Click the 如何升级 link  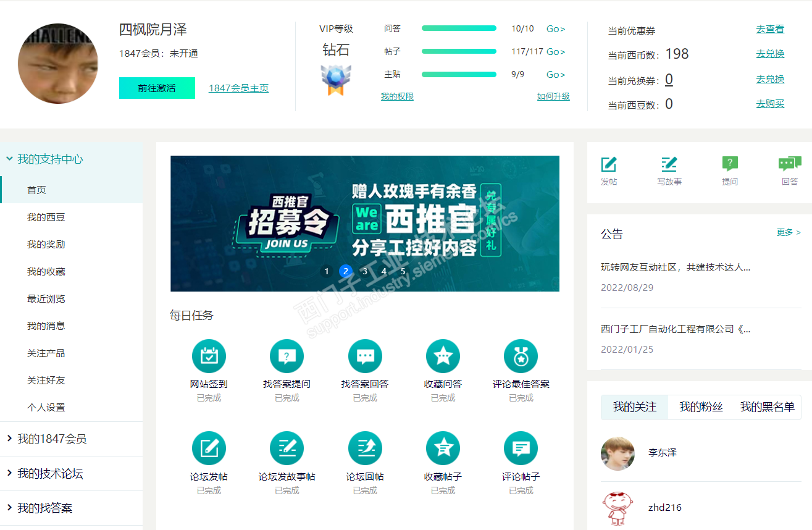click(553, 96)
